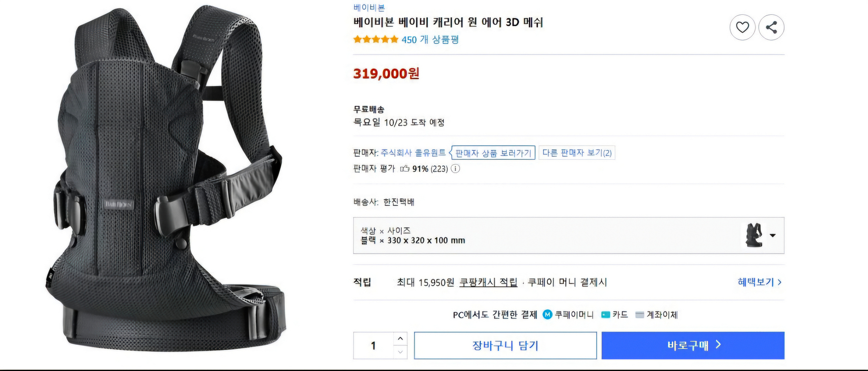The width and height of the screenshot is (868, 371).
Task: Click the option dropdown arrow
Action: click(x=773, y=235)
